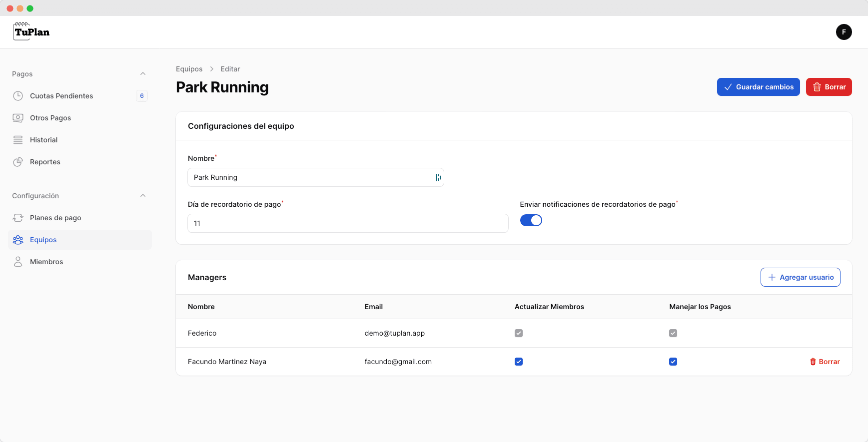Click the TuPlan logo
The image size is (868, 442).
[x=31, y=31]
